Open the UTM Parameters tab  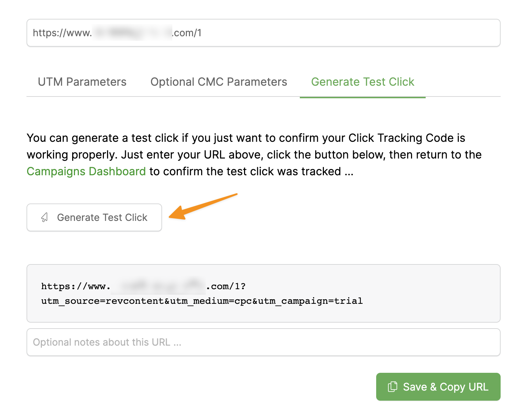82,82
